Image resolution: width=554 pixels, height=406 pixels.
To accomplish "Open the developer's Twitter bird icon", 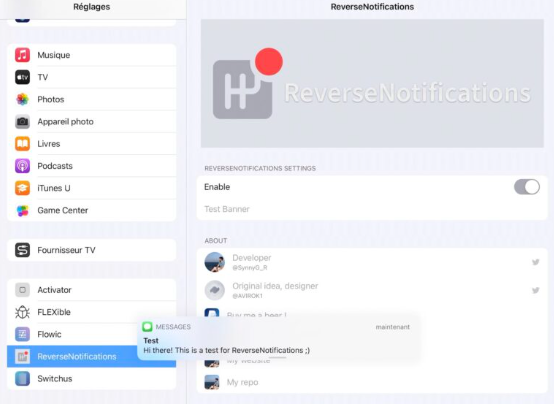I will 536,262.
